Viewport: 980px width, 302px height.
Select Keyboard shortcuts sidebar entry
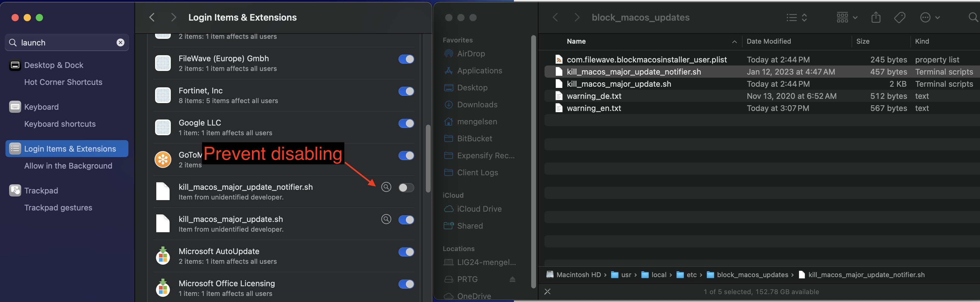pyautogui.click(x=60, y=124)
